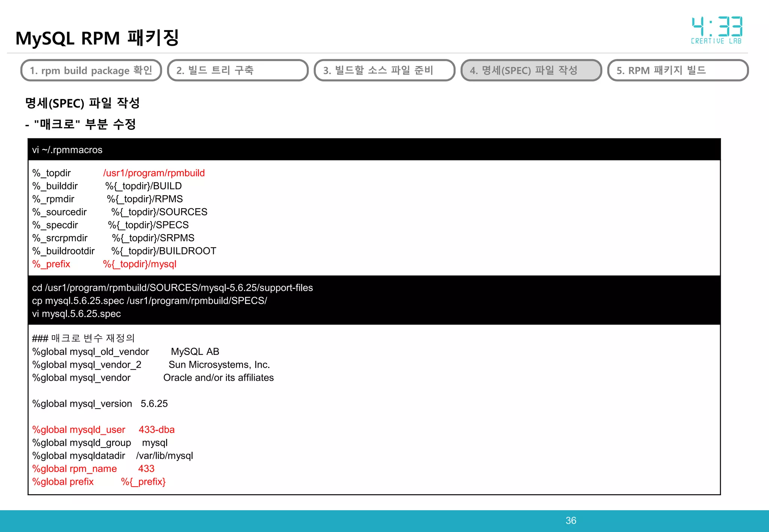The image size is (769, 532).
Task: Click the 4:33 Creative Lab logo
Action: (x=717, y=30)
